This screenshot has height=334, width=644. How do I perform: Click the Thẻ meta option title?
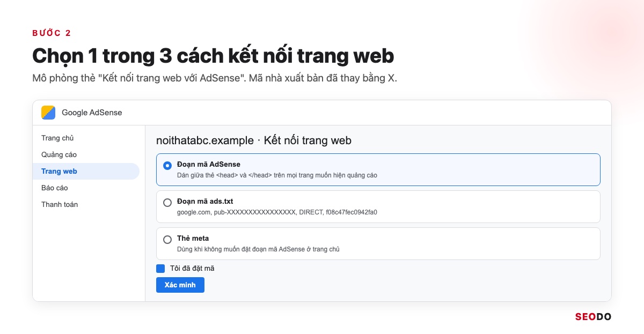point(193,239)
